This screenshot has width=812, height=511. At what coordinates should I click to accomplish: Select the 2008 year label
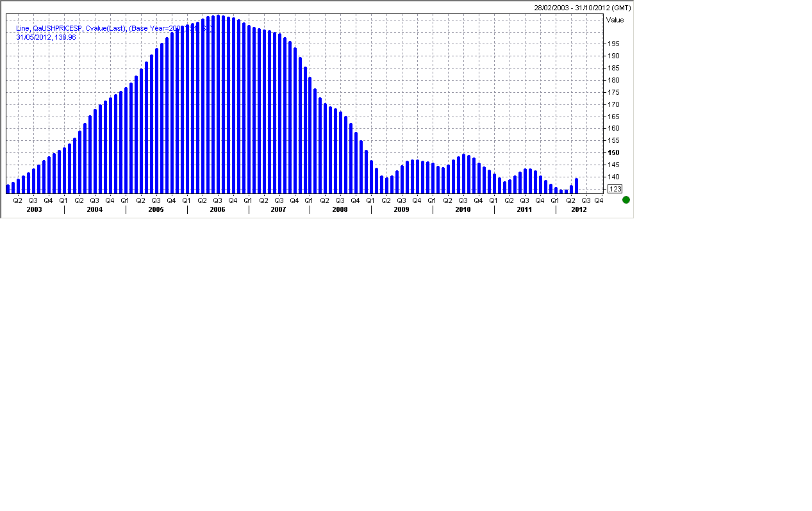tap(340, 209)
